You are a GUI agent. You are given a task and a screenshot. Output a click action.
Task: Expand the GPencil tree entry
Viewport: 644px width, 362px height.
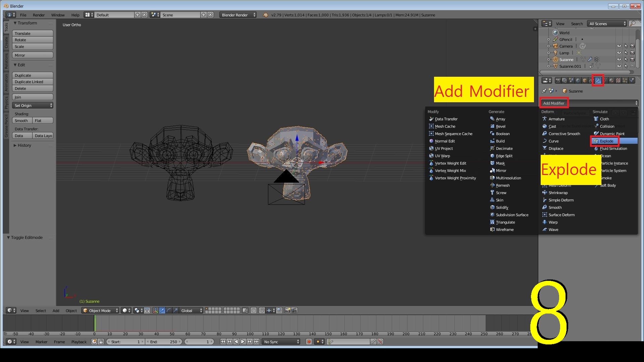(549, 40)
